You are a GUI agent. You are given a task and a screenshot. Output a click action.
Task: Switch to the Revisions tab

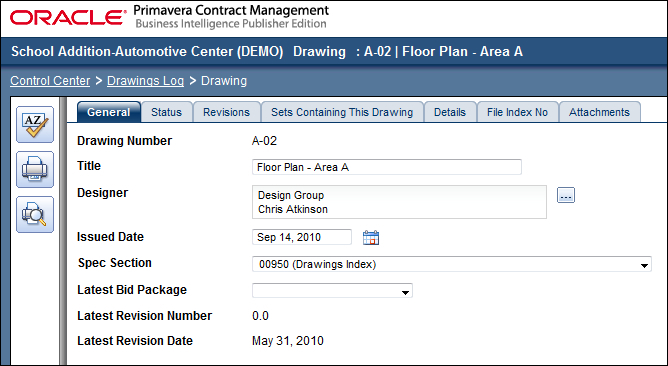[x=226, y=112]
